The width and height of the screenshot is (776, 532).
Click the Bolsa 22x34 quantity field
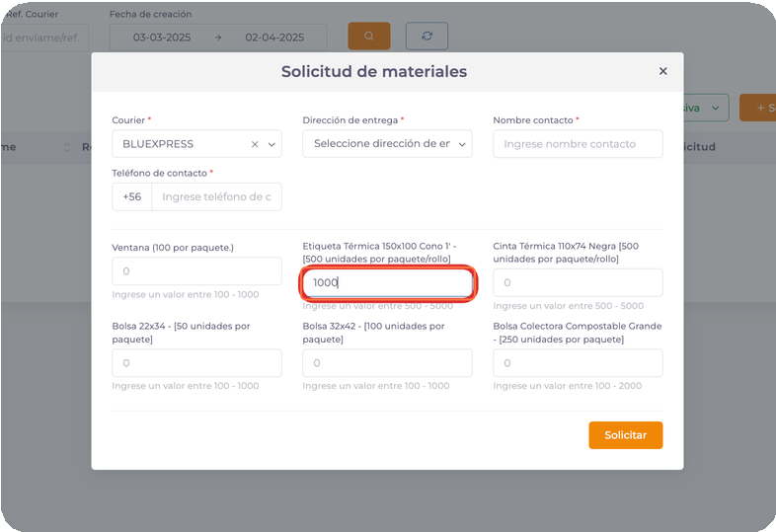[196, 363]
